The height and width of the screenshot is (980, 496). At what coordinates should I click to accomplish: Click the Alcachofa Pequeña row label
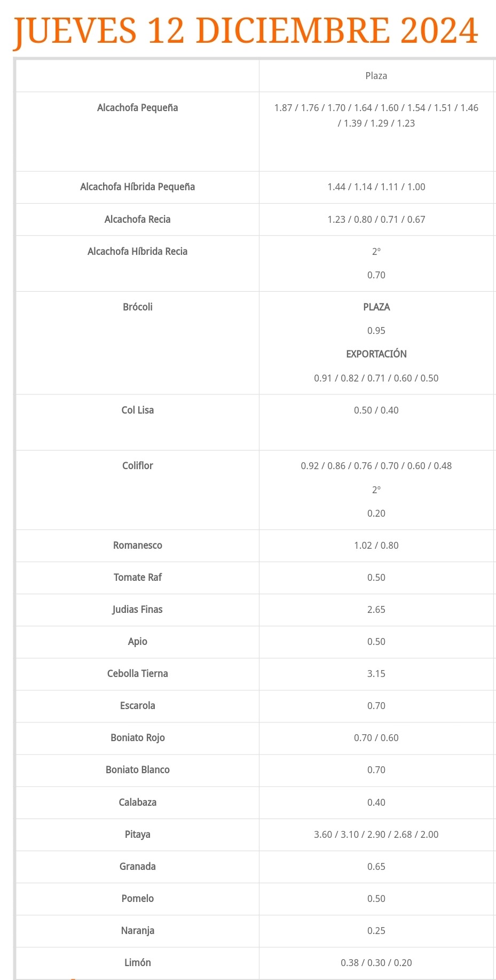coord(138,108)
